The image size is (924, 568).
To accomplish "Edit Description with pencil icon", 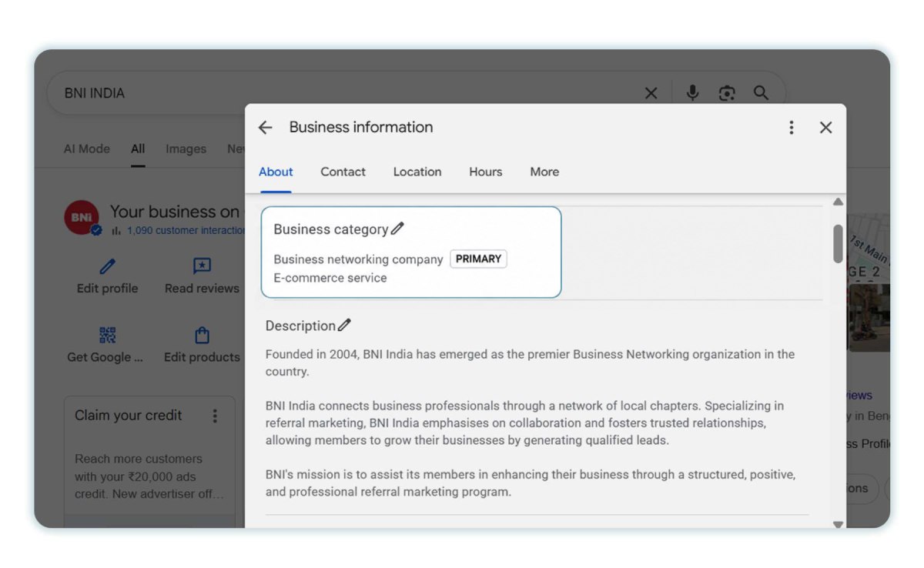I will click(344, 326).
